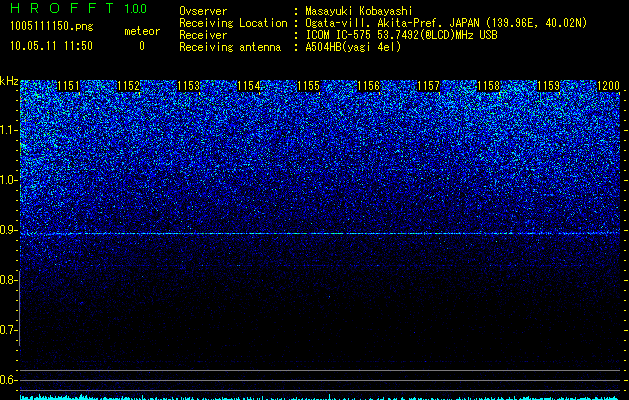Click the 1159 time marker
The height and width of the screenshot is (400, 629).
coord(548,86)
